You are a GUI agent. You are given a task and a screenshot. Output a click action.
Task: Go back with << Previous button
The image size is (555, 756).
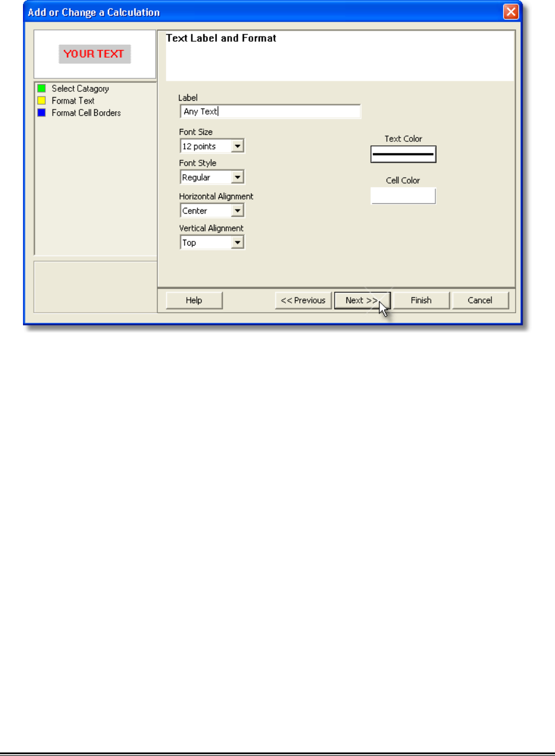303,300
